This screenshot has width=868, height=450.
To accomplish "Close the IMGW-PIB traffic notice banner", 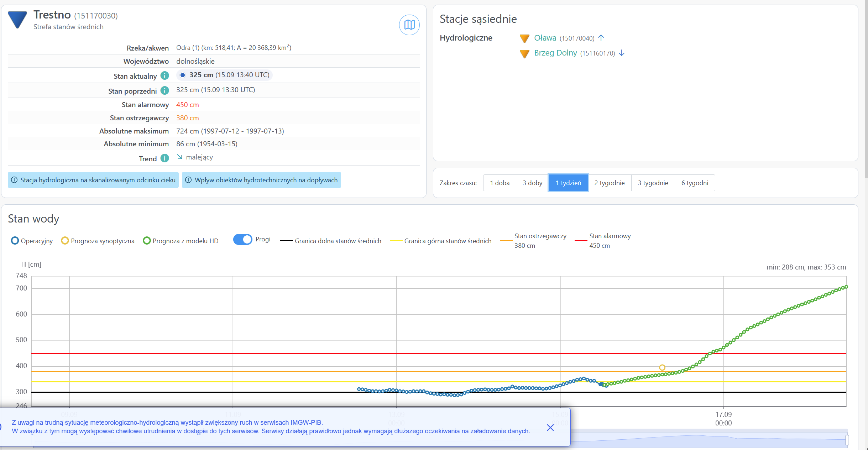I will (x=550, y=427).
